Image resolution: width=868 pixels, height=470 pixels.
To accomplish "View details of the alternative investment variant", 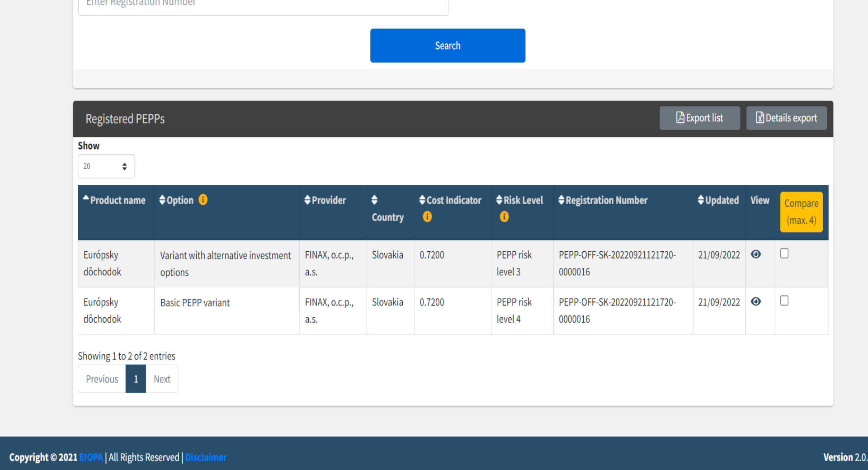I will (x=755, y=254).
